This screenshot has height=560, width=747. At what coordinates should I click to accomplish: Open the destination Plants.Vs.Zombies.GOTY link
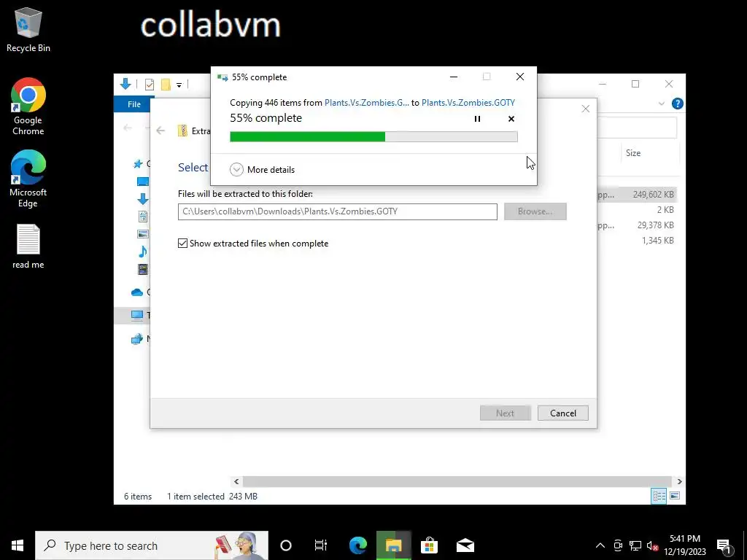(468, 102)
